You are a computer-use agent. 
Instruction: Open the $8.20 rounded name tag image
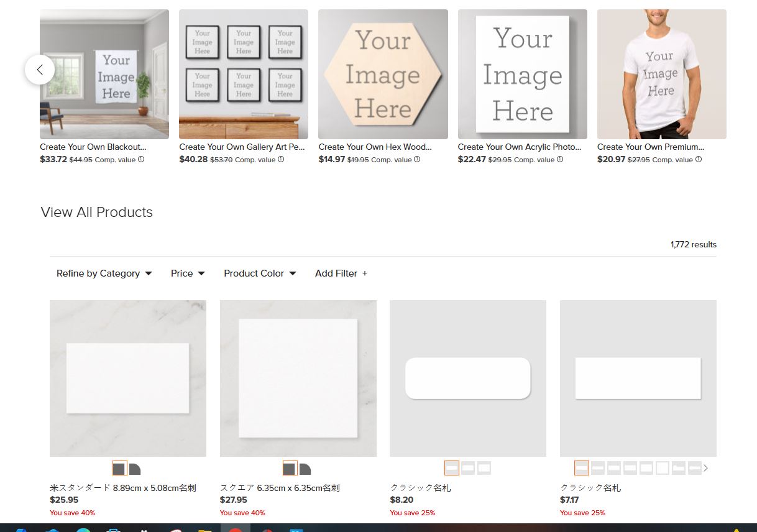(x=468, y=378)
